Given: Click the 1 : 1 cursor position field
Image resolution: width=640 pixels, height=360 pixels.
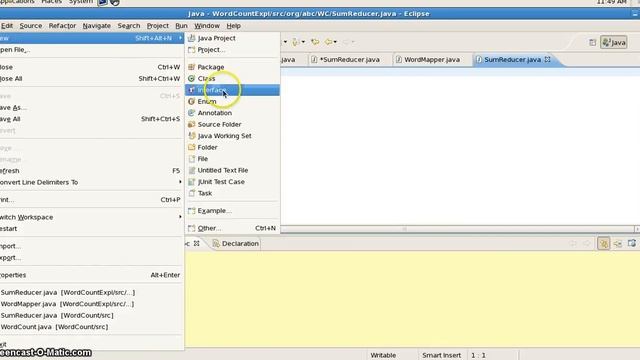Looking at the screenshot, I should point(478,355).
